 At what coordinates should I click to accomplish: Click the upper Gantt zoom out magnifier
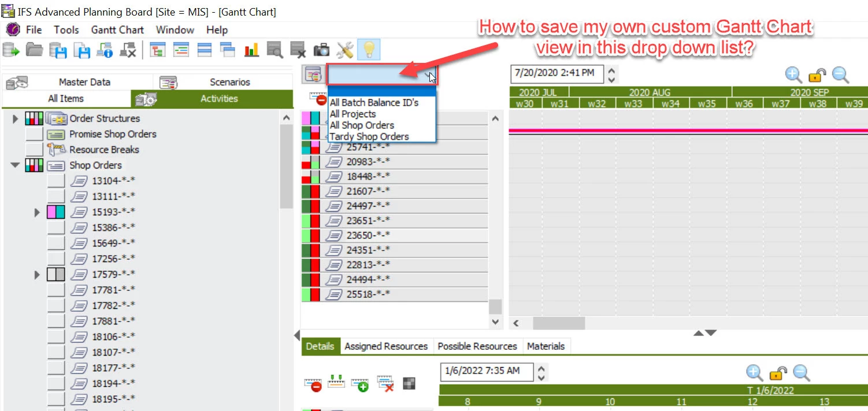[840, 74]
